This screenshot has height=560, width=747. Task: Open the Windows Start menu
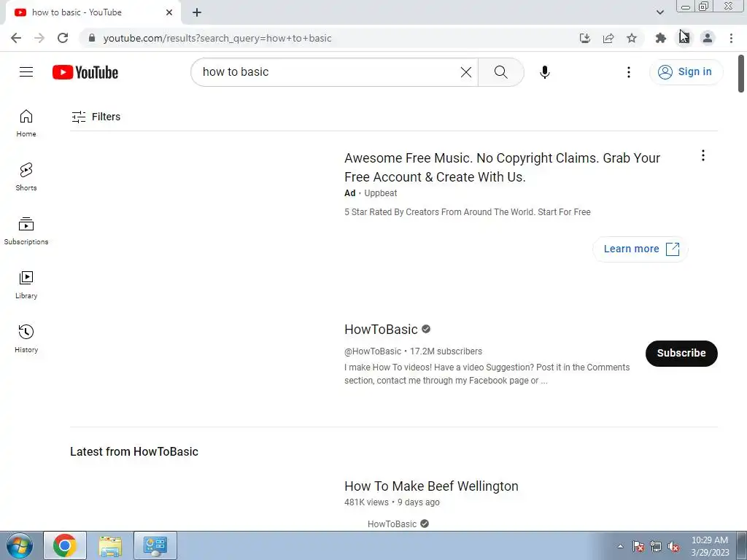(x=19, y=545)
